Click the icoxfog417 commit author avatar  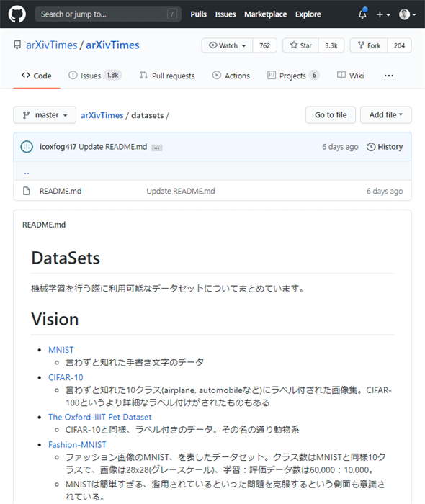(x=27, y=147)
